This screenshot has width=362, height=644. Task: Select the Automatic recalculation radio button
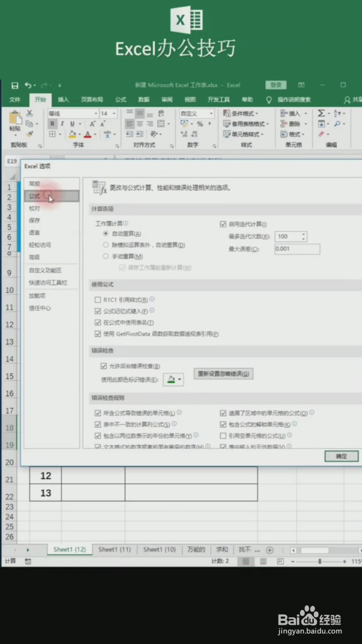pos(106,233)
